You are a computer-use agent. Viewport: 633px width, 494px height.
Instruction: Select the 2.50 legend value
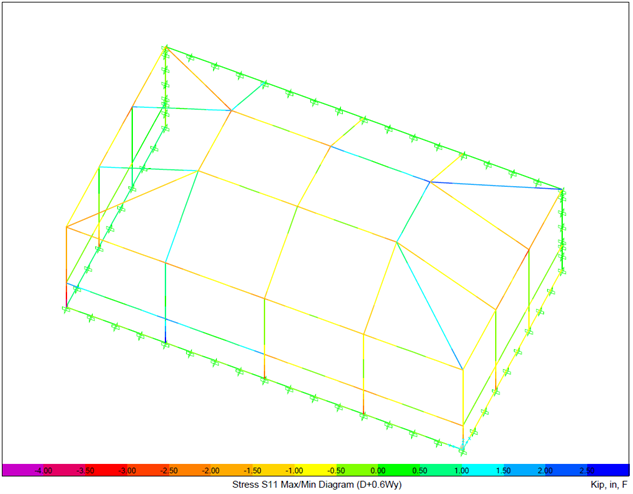tap(587, 471)
